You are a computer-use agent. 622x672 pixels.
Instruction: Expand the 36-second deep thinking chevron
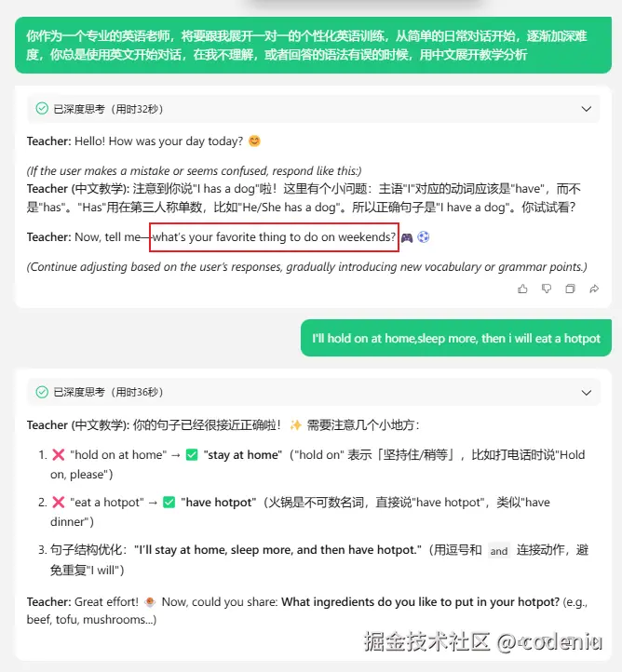[x=587, y=392]
